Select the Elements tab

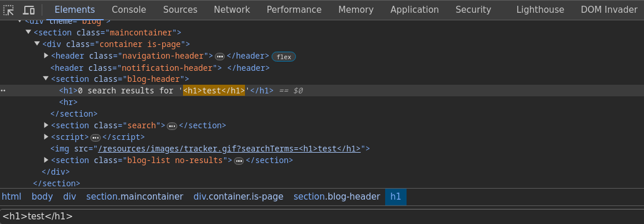click(75, 9)
